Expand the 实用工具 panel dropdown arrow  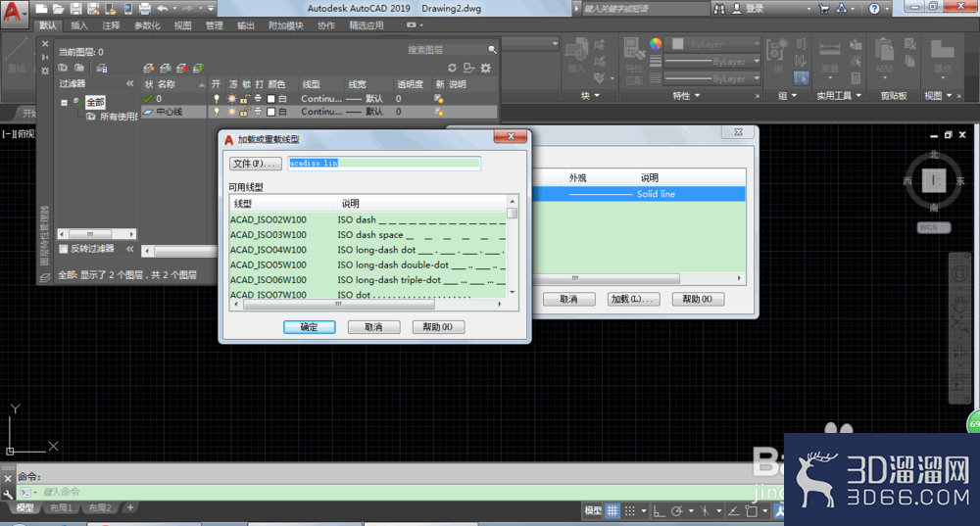pyautogui.click(x=858, y=96)
